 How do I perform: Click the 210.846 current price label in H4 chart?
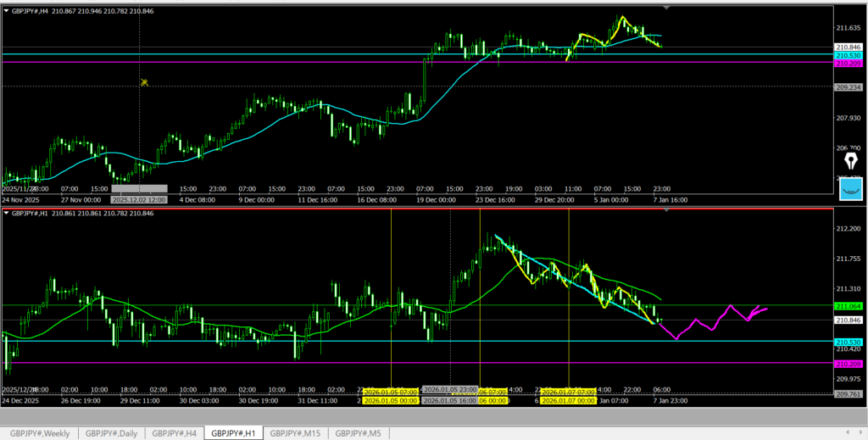pyautogui.click(x=849, y=47)
